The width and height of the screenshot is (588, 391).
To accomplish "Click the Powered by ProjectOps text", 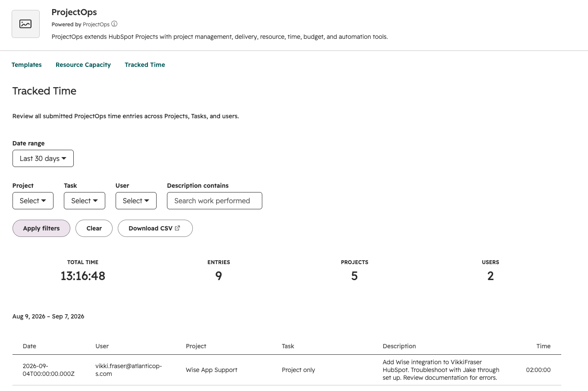I will [81, 25].
